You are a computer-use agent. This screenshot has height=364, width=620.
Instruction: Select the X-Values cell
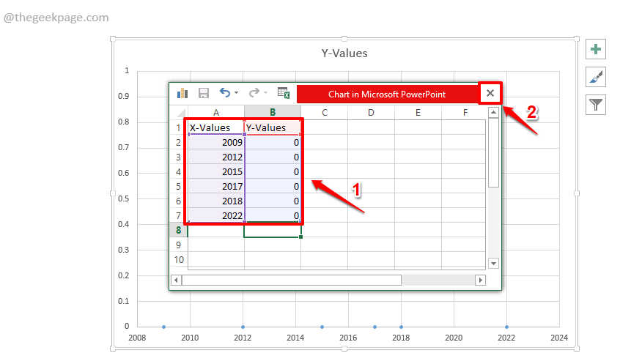pos(216,127)
